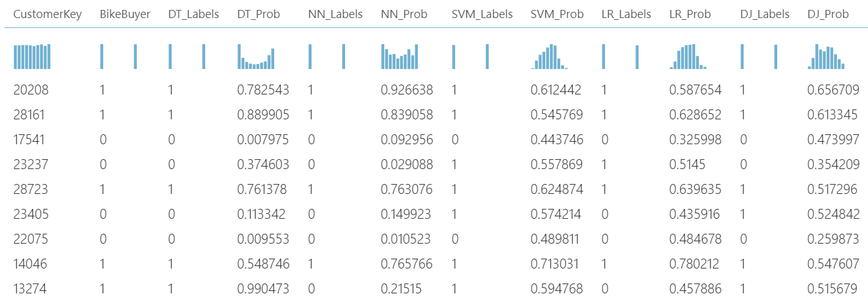Select NN_Prob value 0.010523
868x299 pixels.
click(407, 239)
